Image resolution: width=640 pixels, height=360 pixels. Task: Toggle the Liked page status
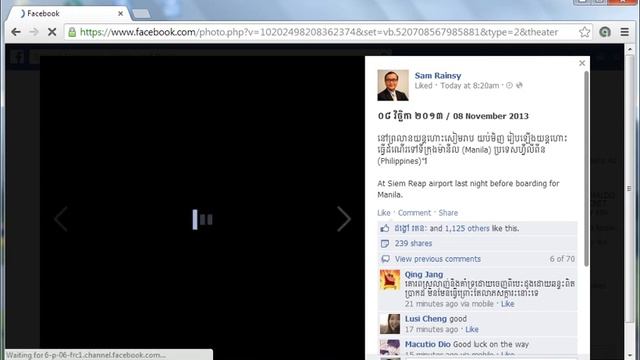click(423, 86)
